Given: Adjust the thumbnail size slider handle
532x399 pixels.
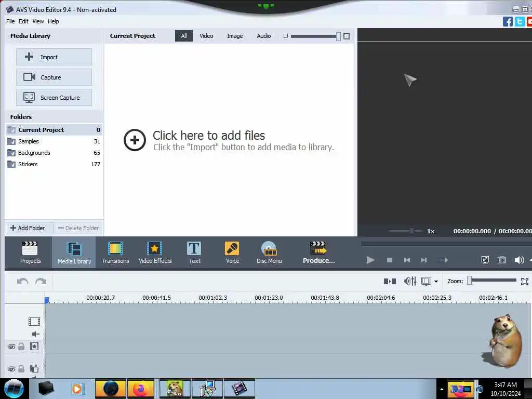Looking at the screenshot, I should [x=338, y=36].
